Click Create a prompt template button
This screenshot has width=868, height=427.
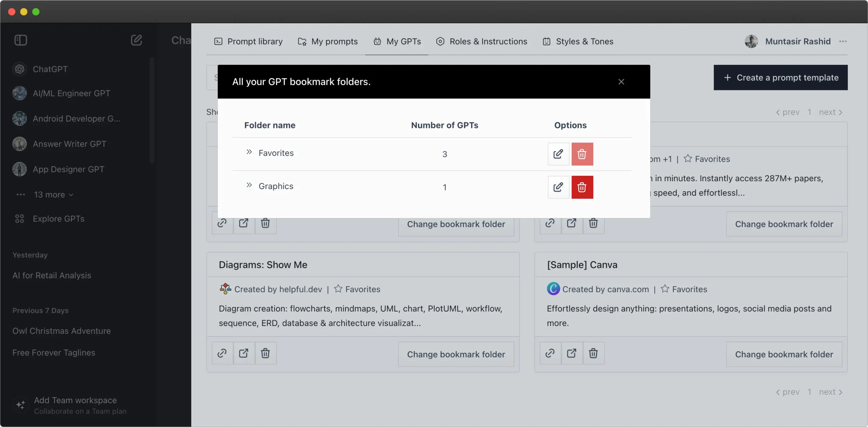click(x=781, y=78)
